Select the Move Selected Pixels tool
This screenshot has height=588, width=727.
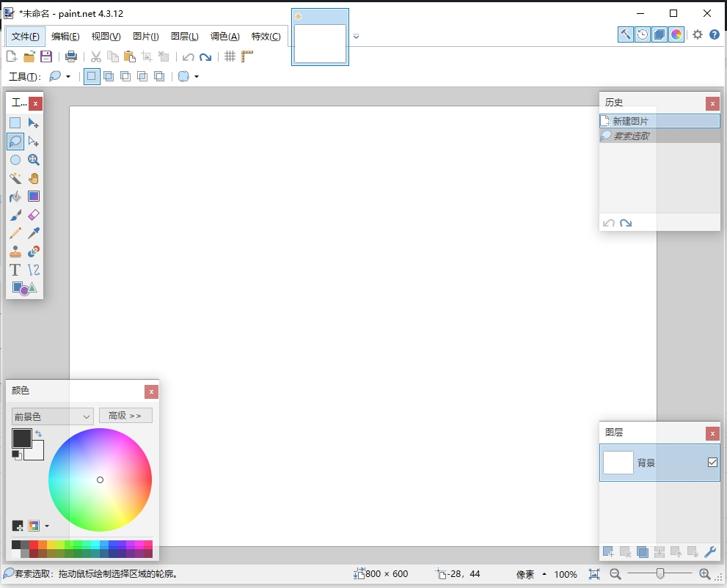pyautogui.click(x=34, y=122)
